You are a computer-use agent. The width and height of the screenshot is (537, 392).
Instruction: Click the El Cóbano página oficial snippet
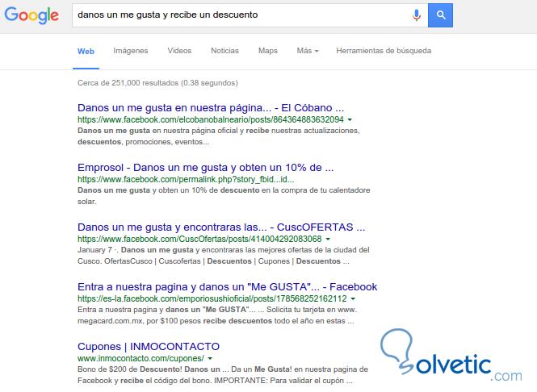pos(219,136)
